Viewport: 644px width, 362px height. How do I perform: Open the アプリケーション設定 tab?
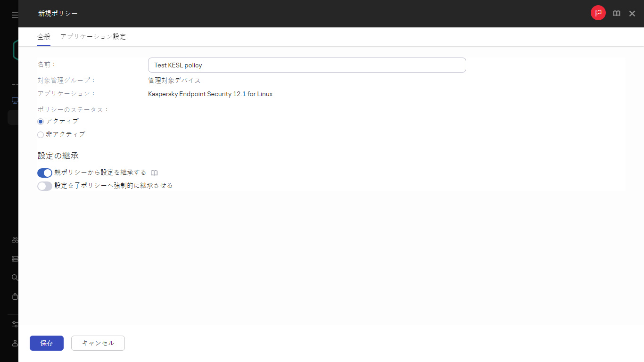click(x=93, y=37)
